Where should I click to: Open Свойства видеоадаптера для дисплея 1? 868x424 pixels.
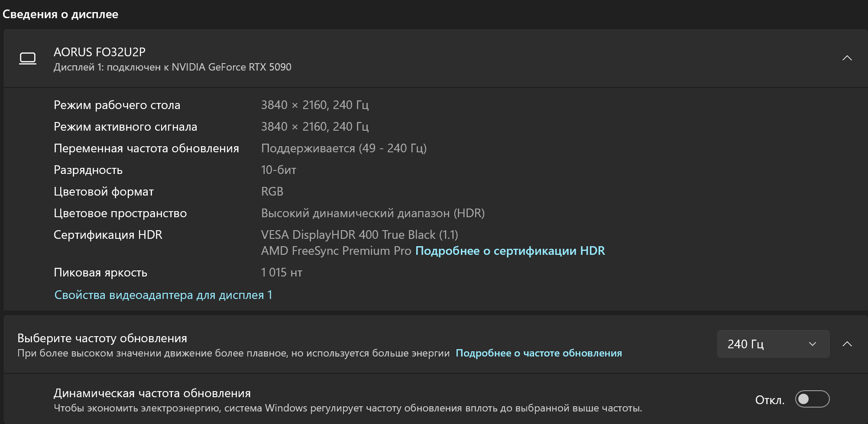pos(163,295)
